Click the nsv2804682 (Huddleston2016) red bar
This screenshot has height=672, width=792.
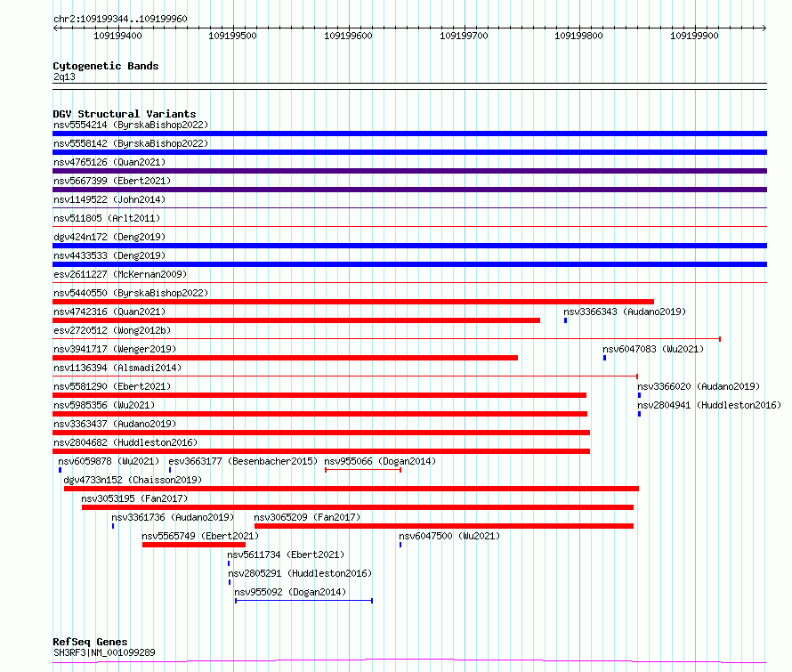tap(321, 451)
